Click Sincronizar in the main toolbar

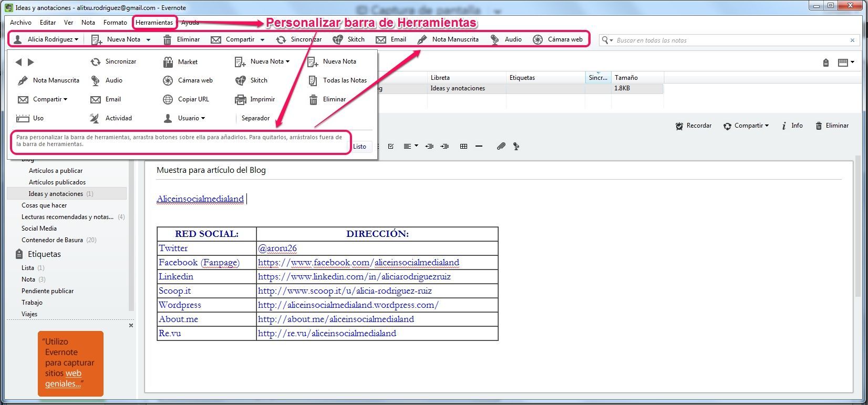click(x=298, y=39)
